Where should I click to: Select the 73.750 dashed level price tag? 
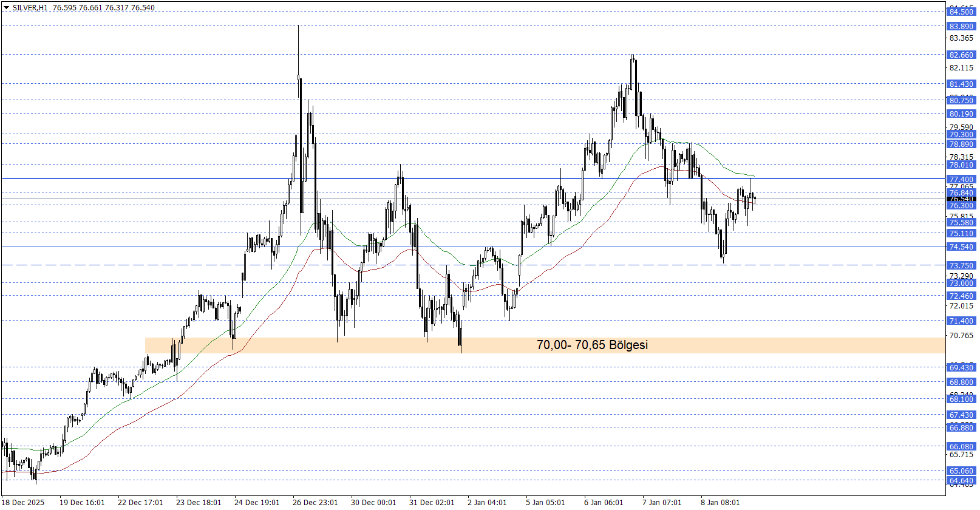pos(961,265)
